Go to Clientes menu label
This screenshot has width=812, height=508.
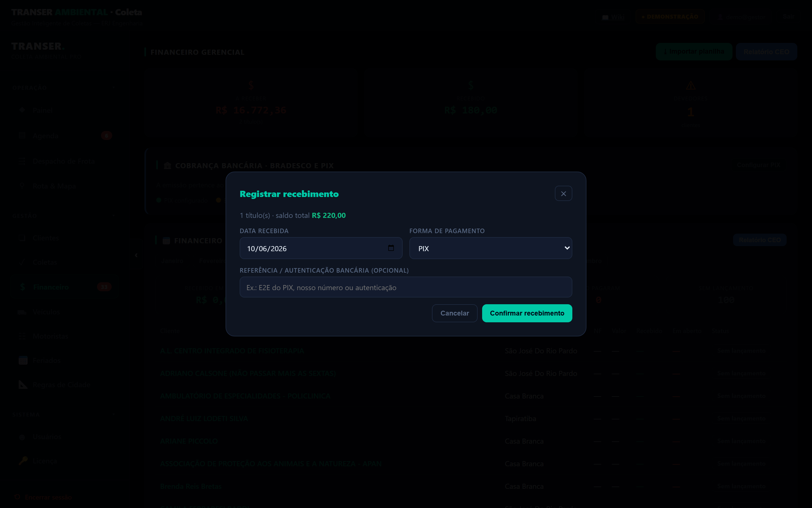[x=46, y=238]
